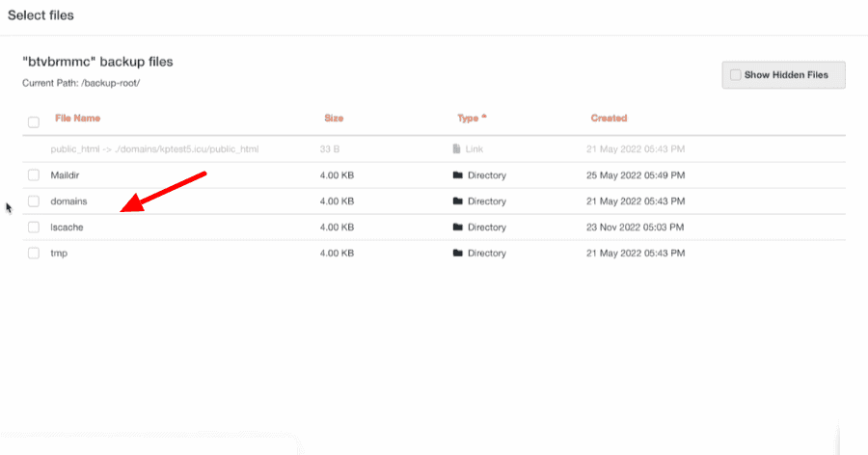Screen dimensions: 868x455
Task: Click the folder icon in the Maildir row
Action: pos(457,175)
